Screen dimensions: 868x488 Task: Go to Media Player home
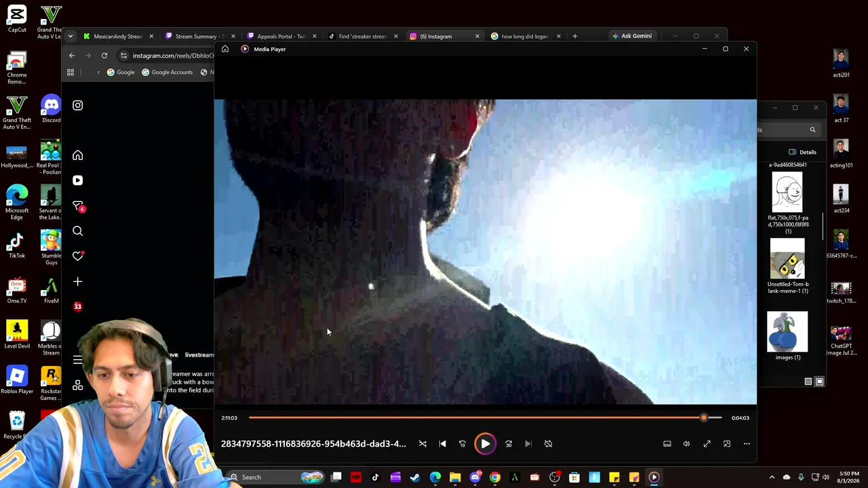pos(225,49)
